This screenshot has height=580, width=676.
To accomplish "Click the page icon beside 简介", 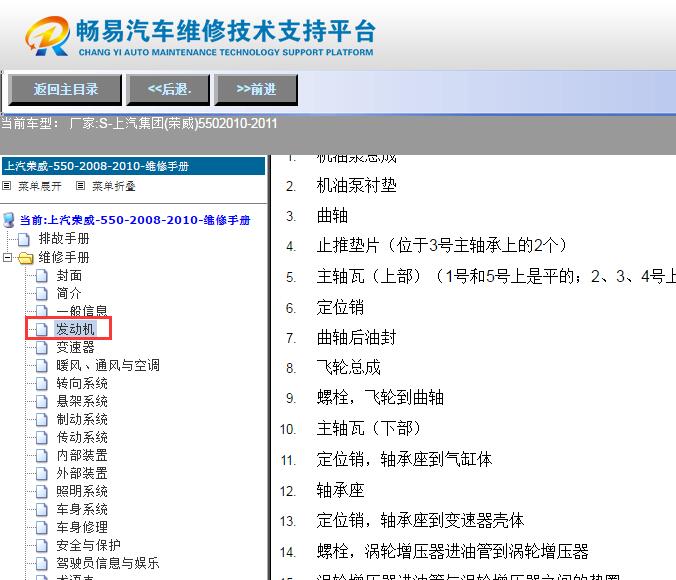I will (41, 294).
